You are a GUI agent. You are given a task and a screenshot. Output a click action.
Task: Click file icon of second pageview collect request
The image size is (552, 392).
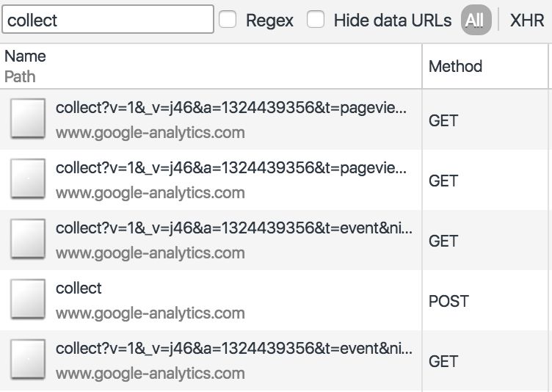point(28,178)
